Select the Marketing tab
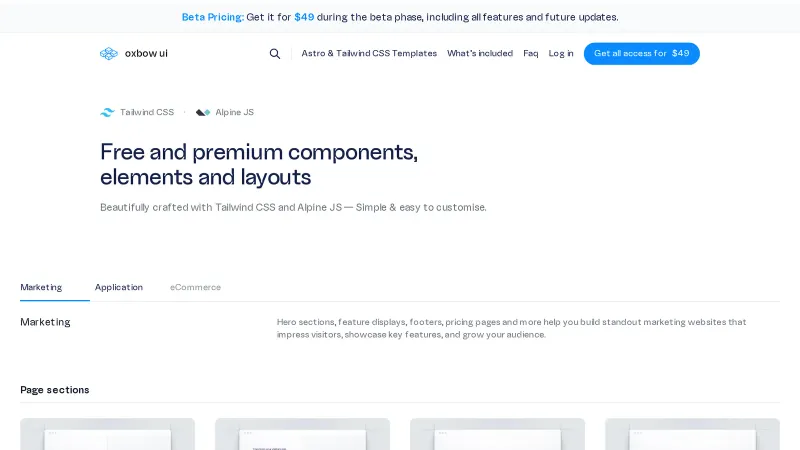Image resolution: width=800 pixels, height=450 pixels. [41, 287]
